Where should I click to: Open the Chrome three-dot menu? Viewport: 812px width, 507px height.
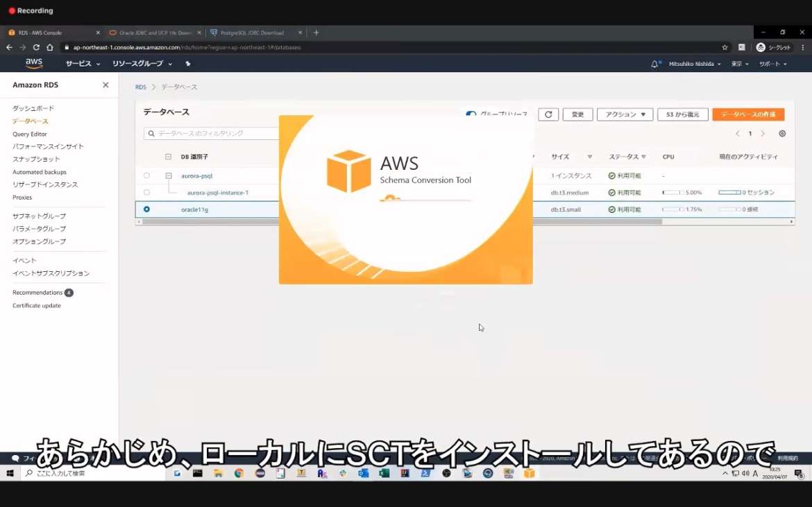click(803, 47)
